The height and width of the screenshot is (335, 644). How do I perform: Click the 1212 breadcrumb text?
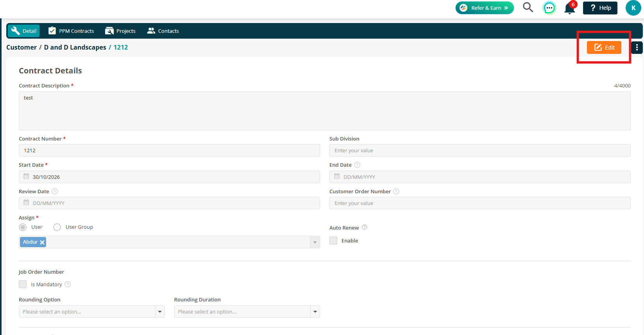pyautogui.click(x=121, y=47)
